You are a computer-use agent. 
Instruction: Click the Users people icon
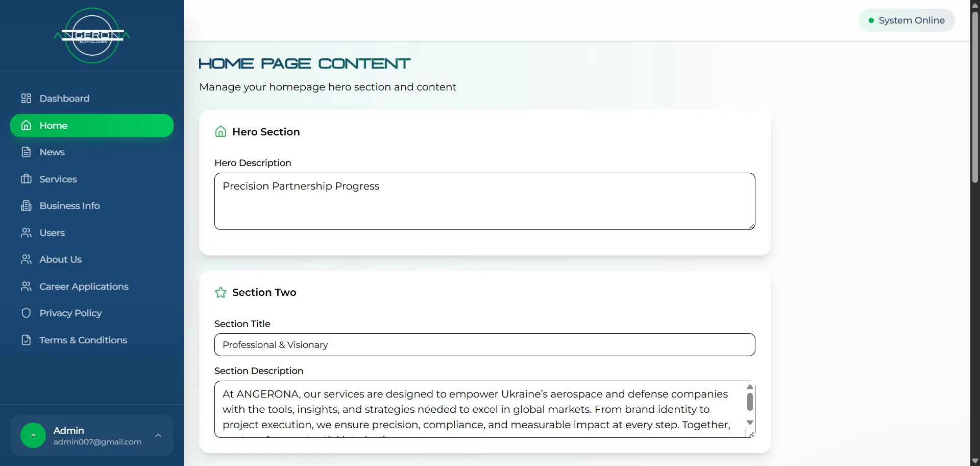26,232
